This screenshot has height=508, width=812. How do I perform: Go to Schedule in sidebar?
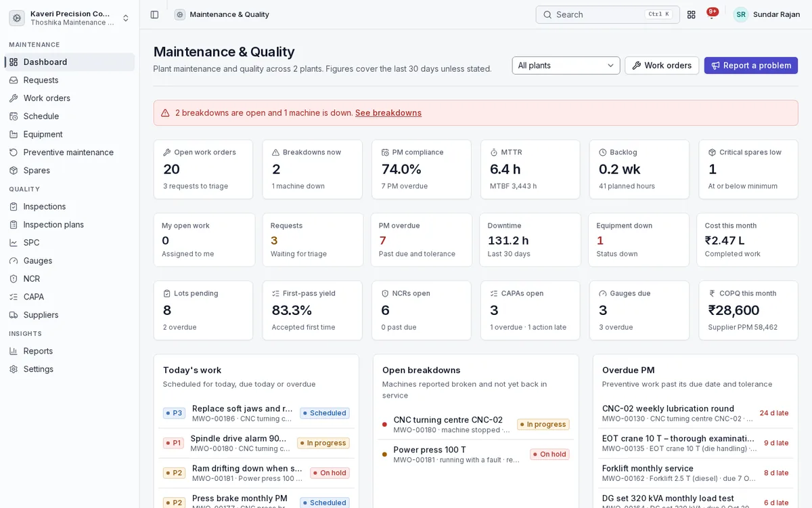point(70,116)
